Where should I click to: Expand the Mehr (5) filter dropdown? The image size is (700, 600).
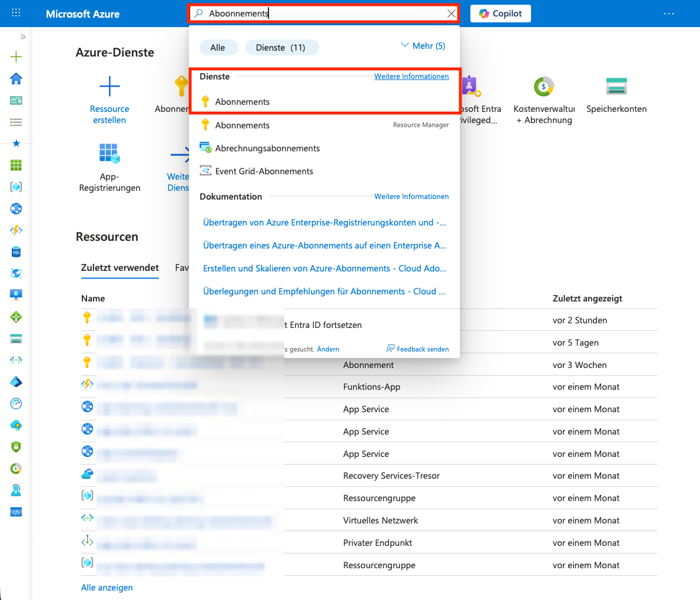[423, 46]
